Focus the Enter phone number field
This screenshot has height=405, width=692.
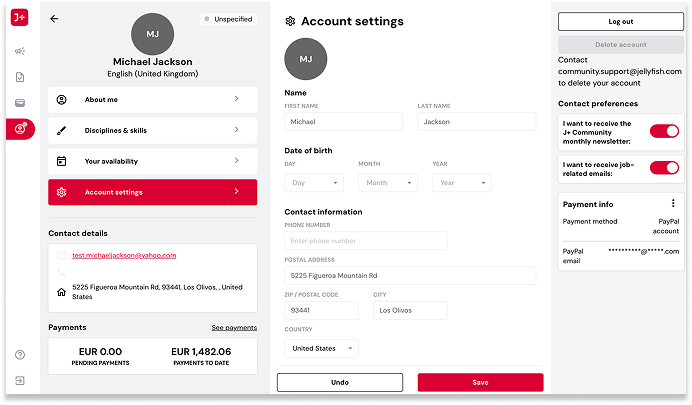[366, 241]
